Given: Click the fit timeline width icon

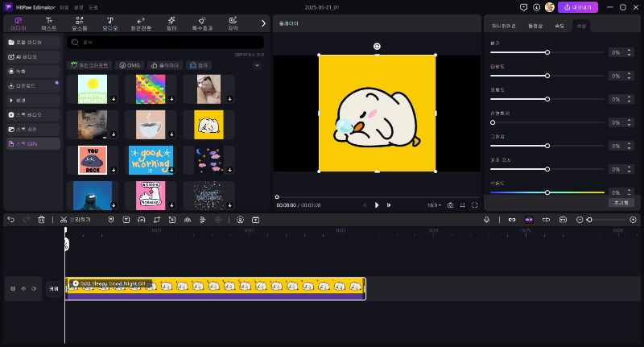Looking at the screenshot, I should [563, 220].
